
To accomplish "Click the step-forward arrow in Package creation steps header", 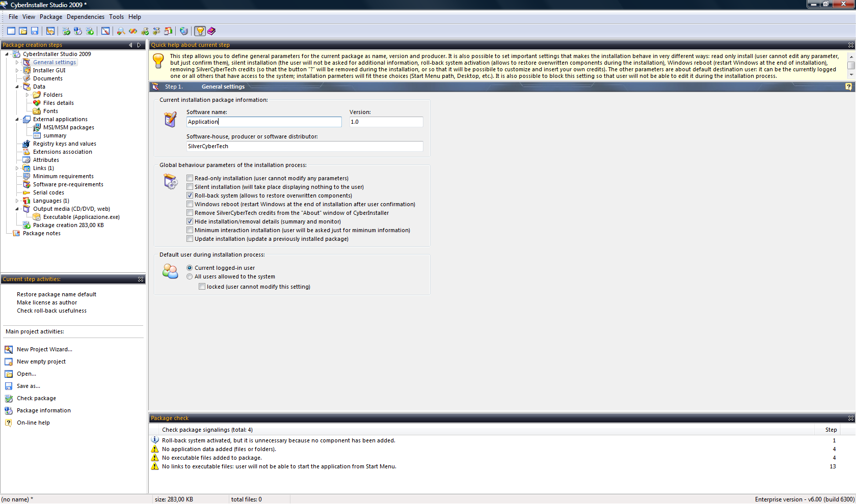I will (x=139, y=45).
